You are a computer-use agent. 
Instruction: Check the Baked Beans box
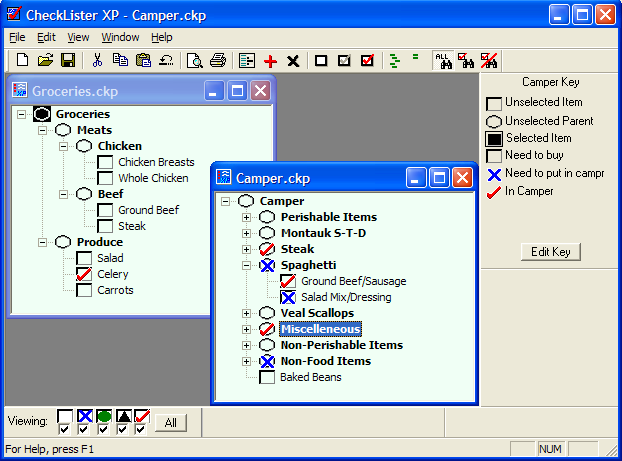pos(267,377)
